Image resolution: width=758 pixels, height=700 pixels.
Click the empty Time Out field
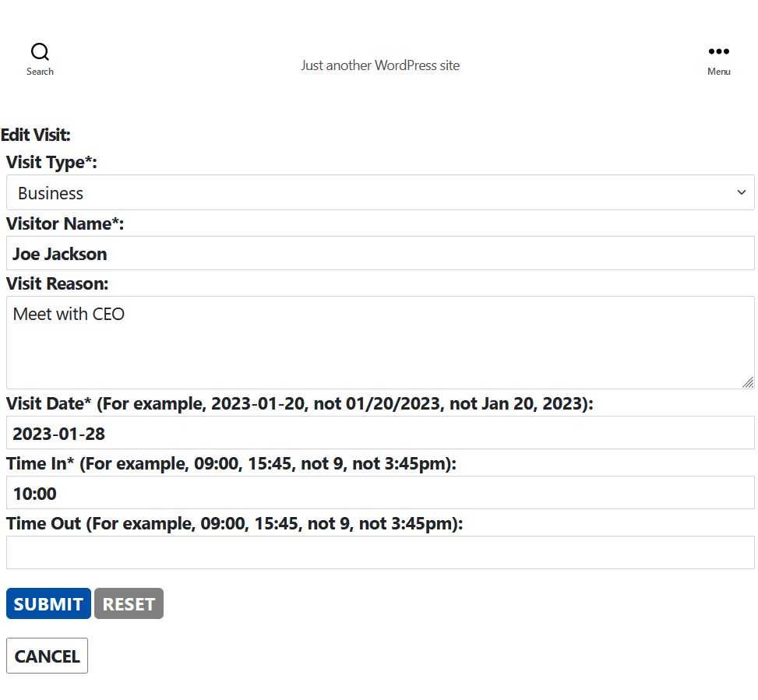pyautogui.click(x=380, y=553)
